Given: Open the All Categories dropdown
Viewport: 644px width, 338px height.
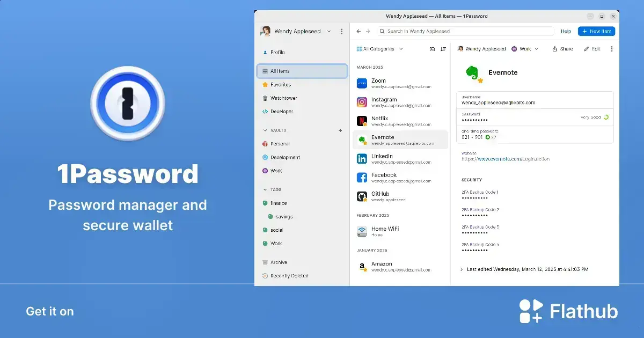Looking at the screenshot, I should tap(379, 49).
